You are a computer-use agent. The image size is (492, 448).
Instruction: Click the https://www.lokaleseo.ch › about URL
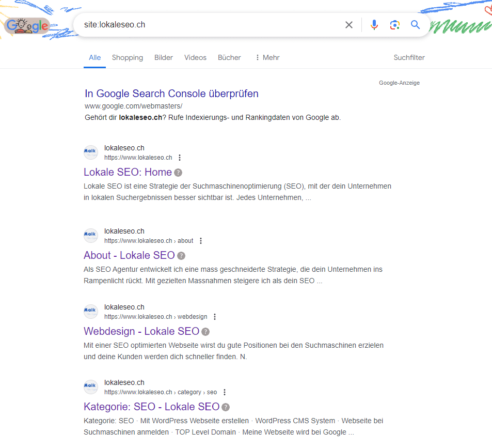point(149,241)
